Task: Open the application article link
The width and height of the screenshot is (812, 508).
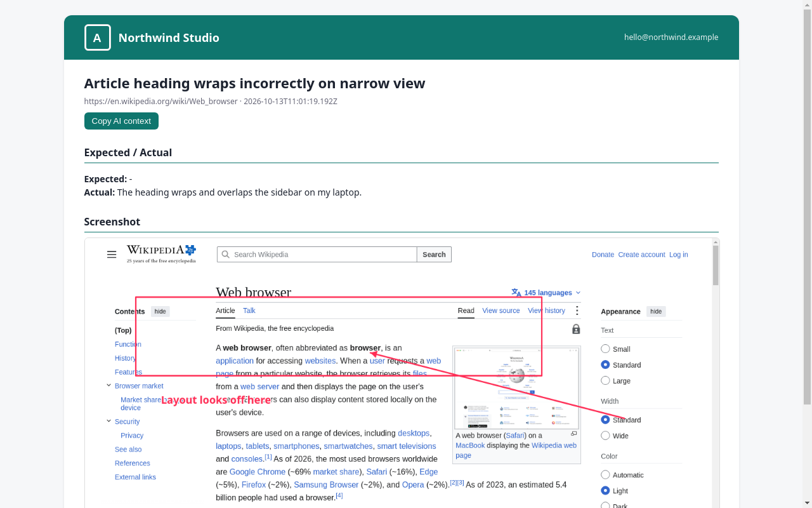Action: (235, 361)
